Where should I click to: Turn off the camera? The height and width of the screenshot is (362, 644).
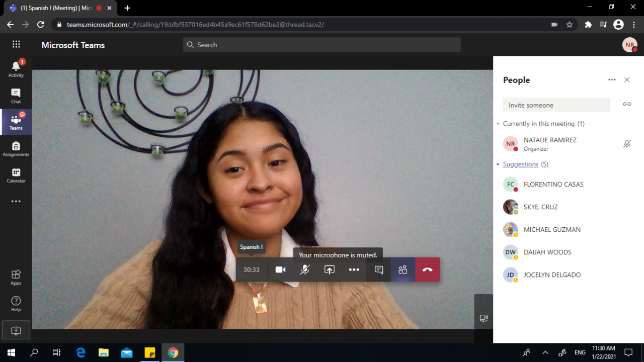(280, 270)
